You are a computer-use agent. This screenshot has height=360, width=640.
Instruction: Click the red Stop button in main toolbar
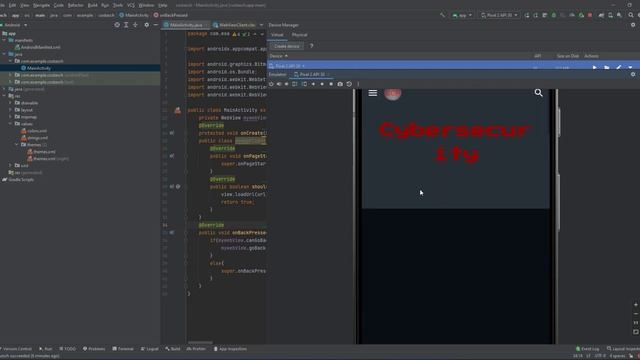pyautogui.click(x=590, y=15)
